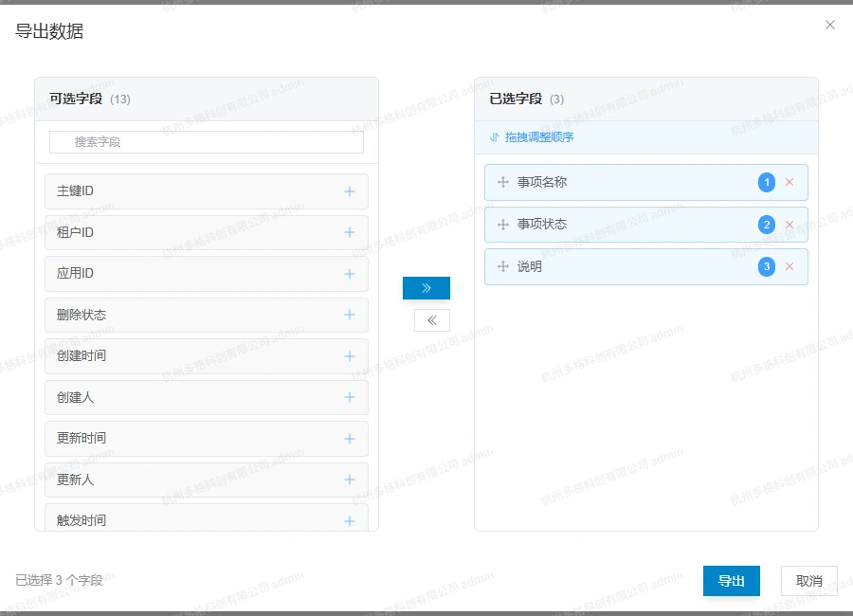Select the 更新时间 field label

tap(82, 438)
